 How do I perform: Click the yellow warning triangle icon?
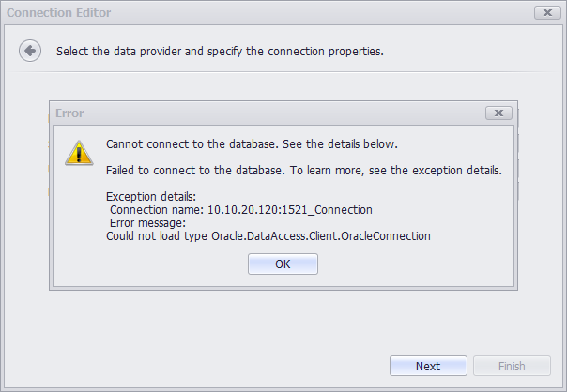(79, 153)
